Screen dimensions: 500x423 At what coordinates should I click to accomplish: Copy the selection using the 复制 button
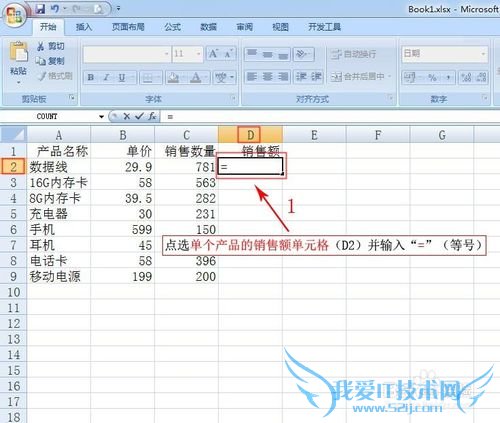(x=51, y=61)
